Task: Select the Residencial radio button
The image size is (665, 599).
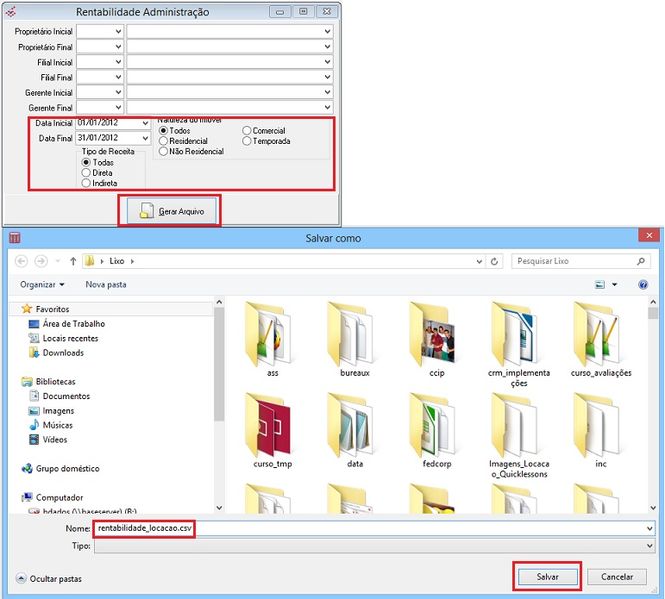Action: (x=165, y=141)
